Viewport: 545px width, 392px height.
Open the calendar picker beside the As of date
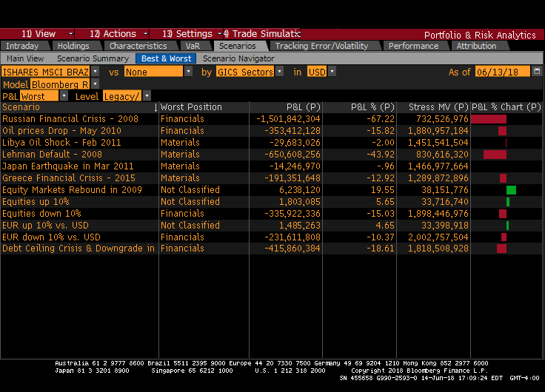click(x=535, y=72)
